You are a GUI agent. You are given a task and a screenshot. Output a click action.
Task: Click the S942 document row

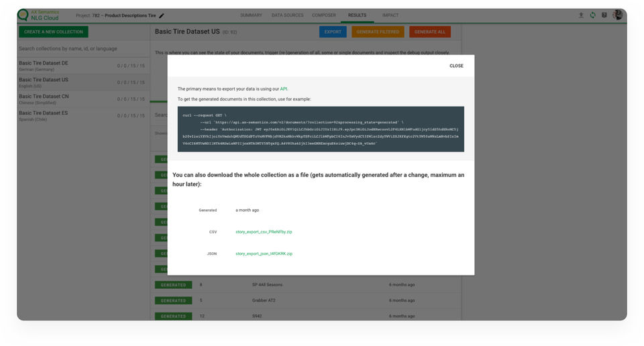(x=307, y=316)
